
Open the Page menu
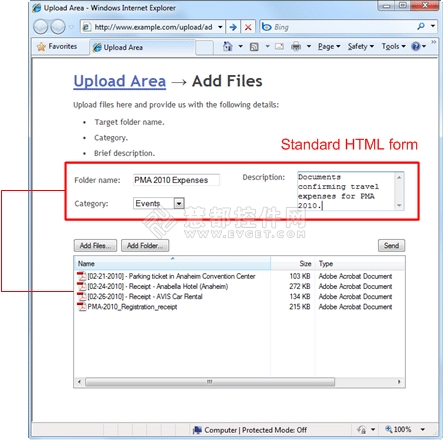[329, 46]
